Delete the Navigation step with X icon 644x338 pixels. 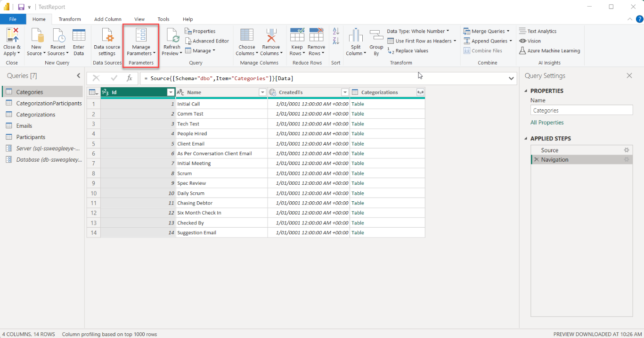(x=536, y=160)
